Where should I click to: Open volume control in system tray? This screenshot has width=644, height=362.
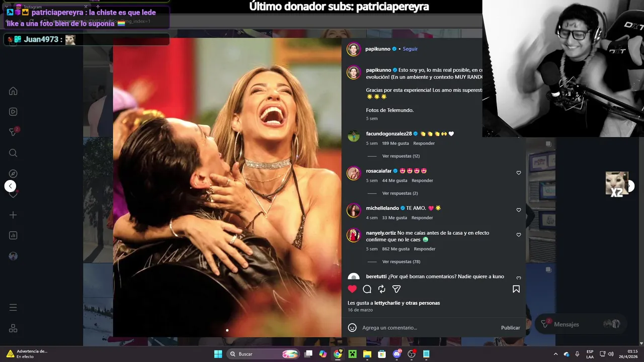tap(611, 354)
